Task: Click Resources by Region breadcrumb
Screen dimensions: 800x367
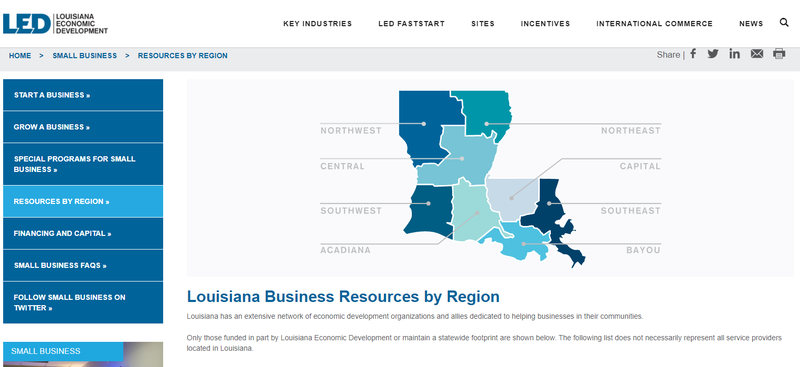Action: pyautogui.click(x=183, y=56)
